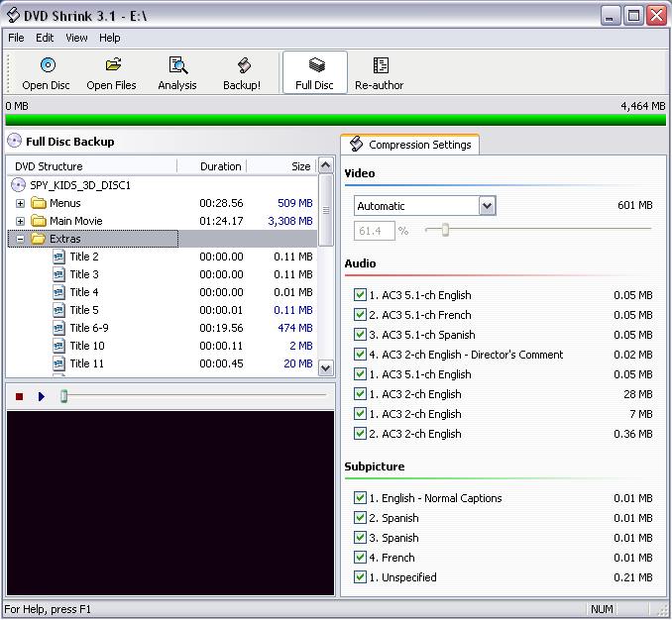Image resolution: width=672 pixels, height=620 pixels.
Task: Uncheck the 0.36 MB AC3 2-ch English audio
Action: pyautogui.click(x=360, y=434)
